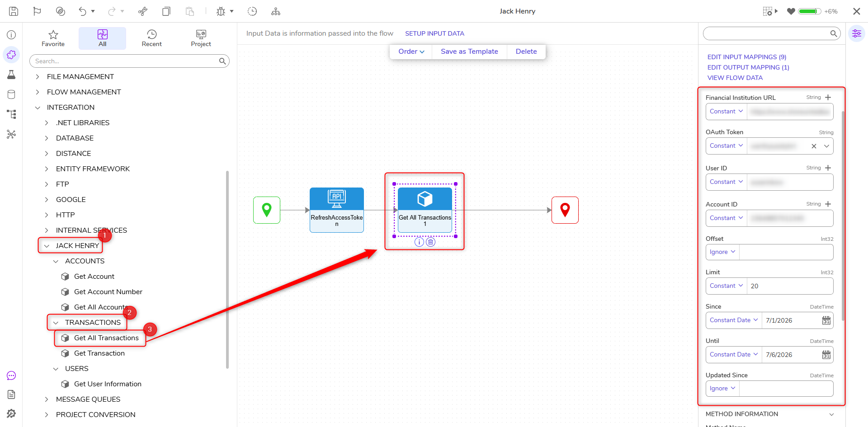The width and height of the screenshot is (868, 427).
Task: Select the red end node on the canvas
Action: [565, 210]
